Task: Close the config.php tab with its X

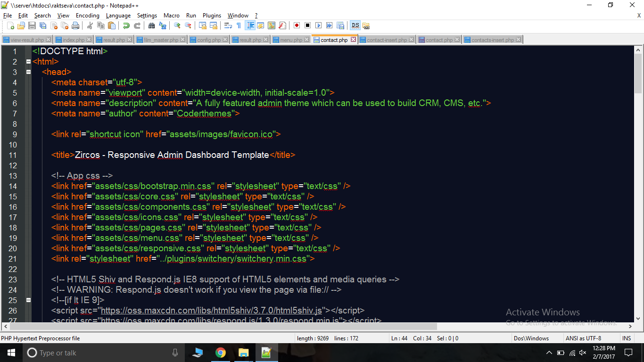Action: pos(225,40)
